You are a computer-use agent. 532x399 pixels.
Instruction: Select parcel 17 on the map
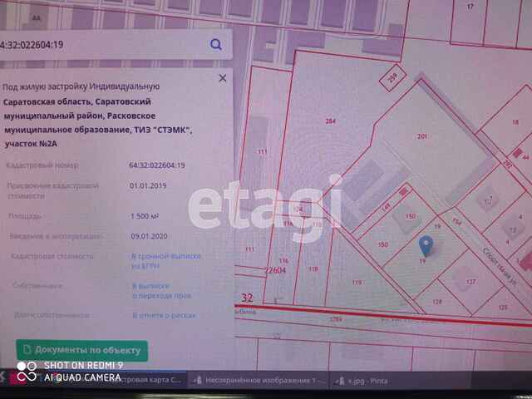coord(470,7)
